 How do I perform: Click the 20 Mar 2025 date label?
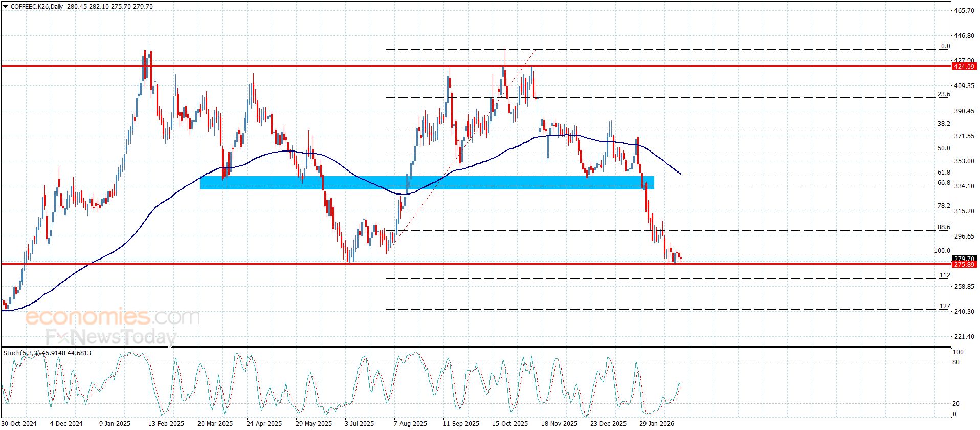pos(215,424)
